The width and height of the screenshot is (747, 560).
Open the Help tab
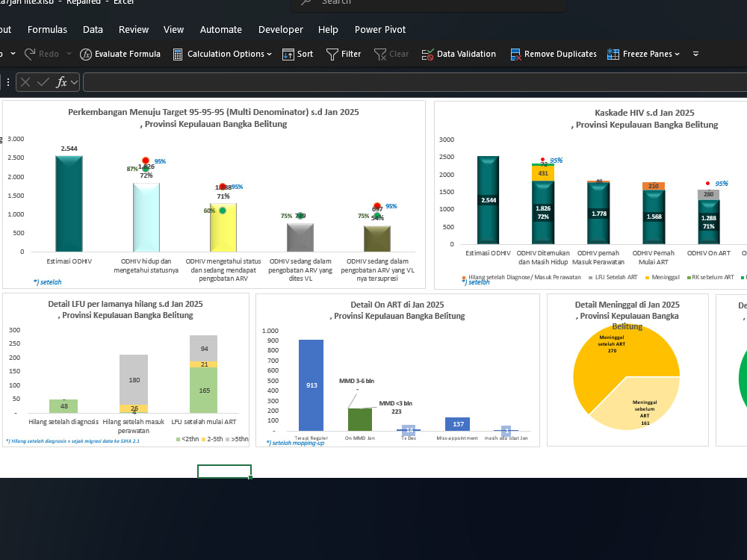pyautogui.click(x=328, y=30)
